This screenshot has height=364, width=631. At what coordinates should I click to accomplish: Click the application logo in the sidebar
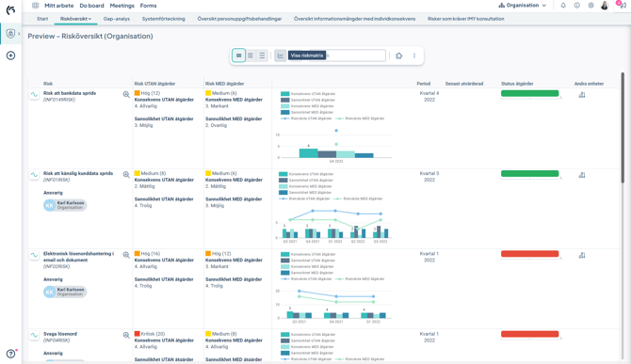tap(11, 10)
